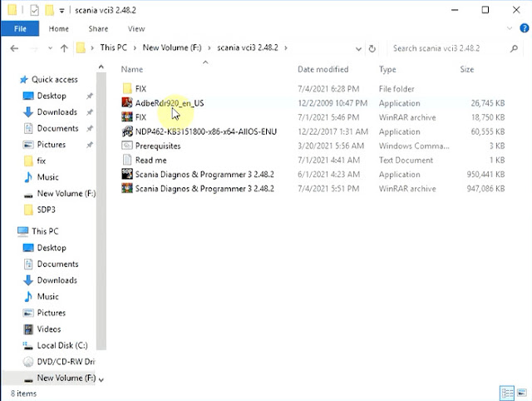Select Scania Diagnos & Programmer WinRAR archive icon
This screenshot has width=532, height=401.
point(127,189)
